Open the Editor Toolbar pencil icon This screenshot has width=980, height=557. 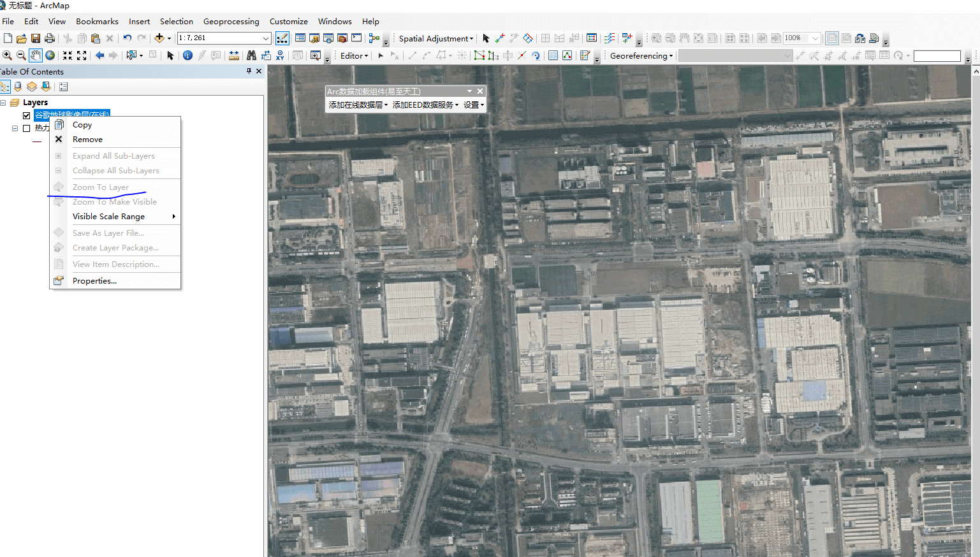pyautogui.click(x=282, y=38)
